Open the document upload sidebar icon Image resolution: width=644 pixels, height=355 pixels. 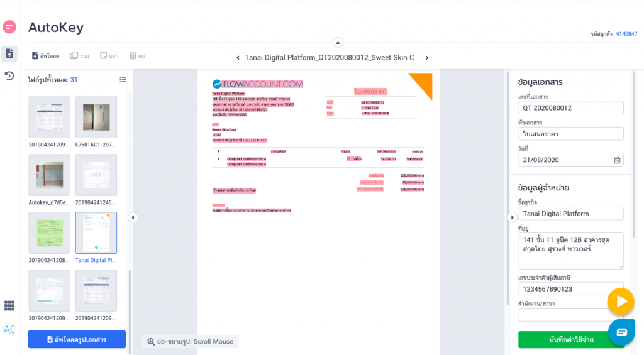click(x=9, y=54)
